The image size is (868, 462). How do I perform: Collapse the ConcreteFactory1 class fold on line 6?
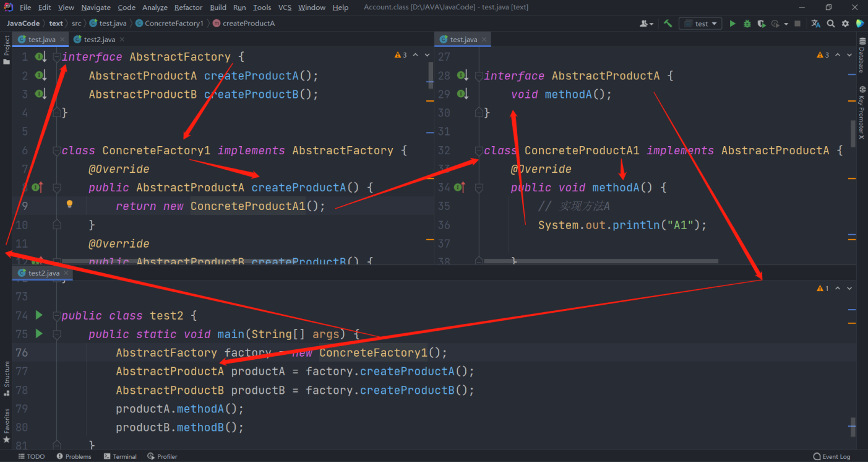click(x=56, y=150)
